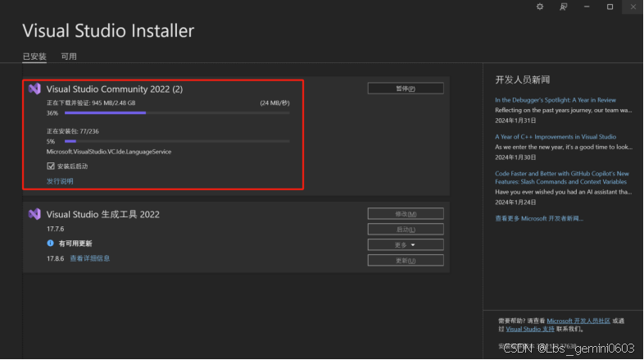Open the settings gear icon
The image size is (644, 360).
[540, 7]
